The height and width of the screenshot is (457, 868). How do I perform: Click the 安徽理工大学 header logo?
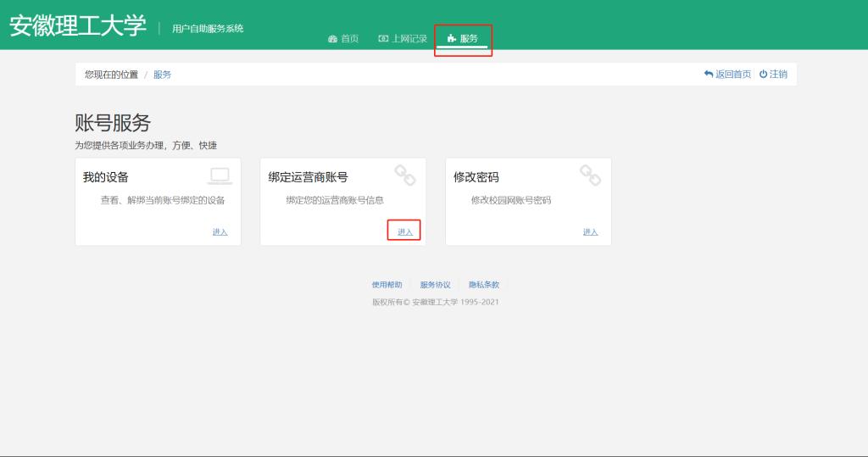(78, 26)
